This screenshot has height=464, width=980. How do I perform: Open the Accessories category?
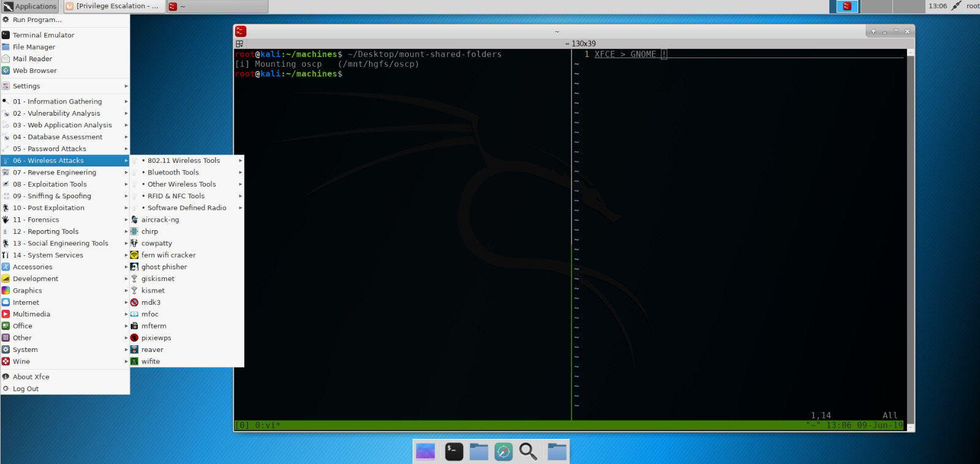[65, 267]
